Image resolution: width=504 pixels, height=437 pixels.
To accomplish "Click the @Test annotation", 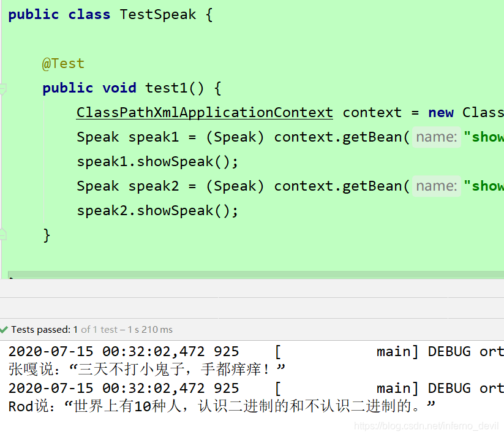I will point(63,63).
